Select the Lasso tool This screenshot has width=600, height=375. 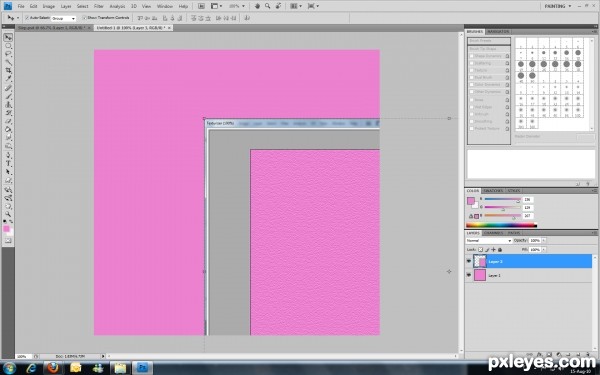pyautogui.click(x=8, y=54)
